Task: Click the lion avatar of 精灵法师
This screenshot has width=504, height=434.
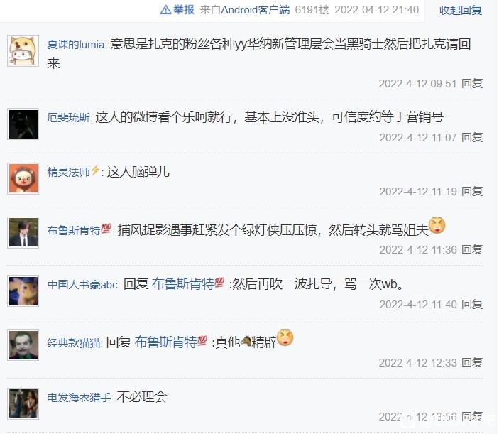Action: (23, 178)
